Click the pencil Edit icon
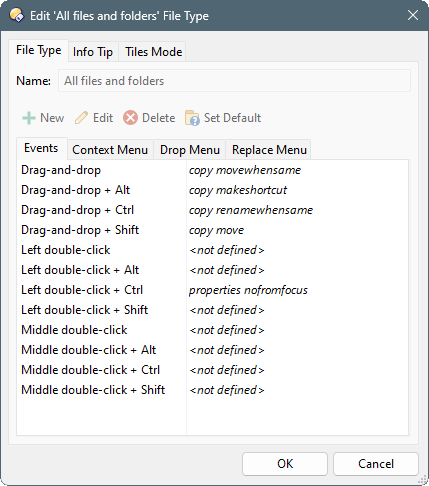The height and width of the screenshot is (486, 429). coord(81,118)
